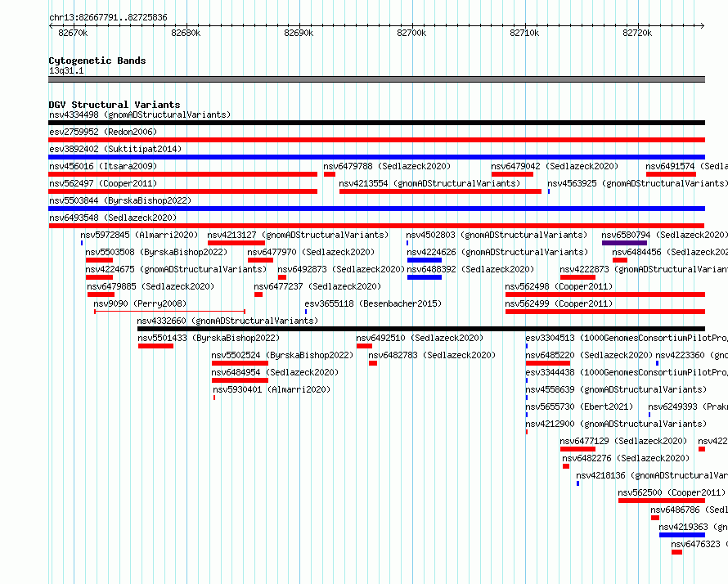Click nsv6477129 (Sedlazeck2020) label
This screenshot has width=728, height=584.
point(623,441)
